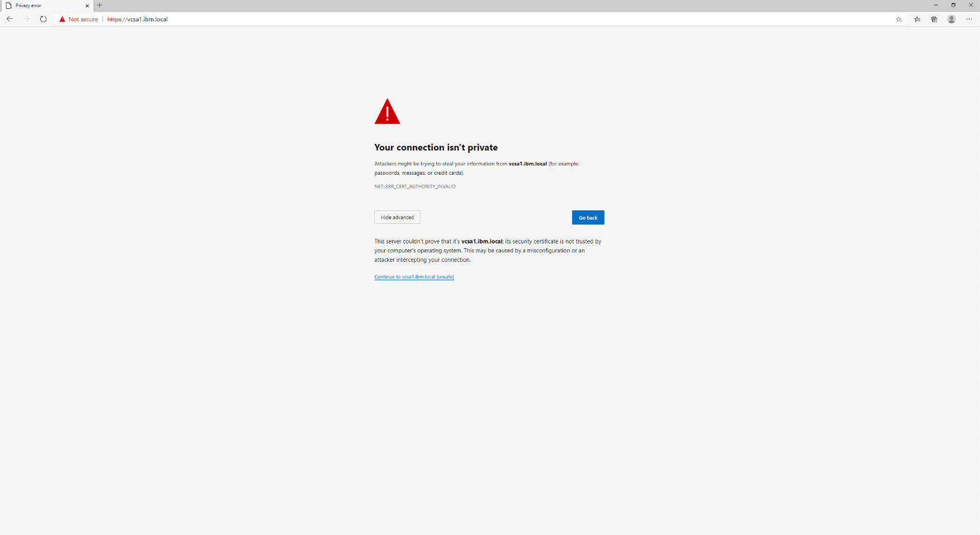This screenshot has height=535, width=980.
Task: Click Continue to vcsa1.ibm.local (unsafe) link
Action: [x=414, y=277]
